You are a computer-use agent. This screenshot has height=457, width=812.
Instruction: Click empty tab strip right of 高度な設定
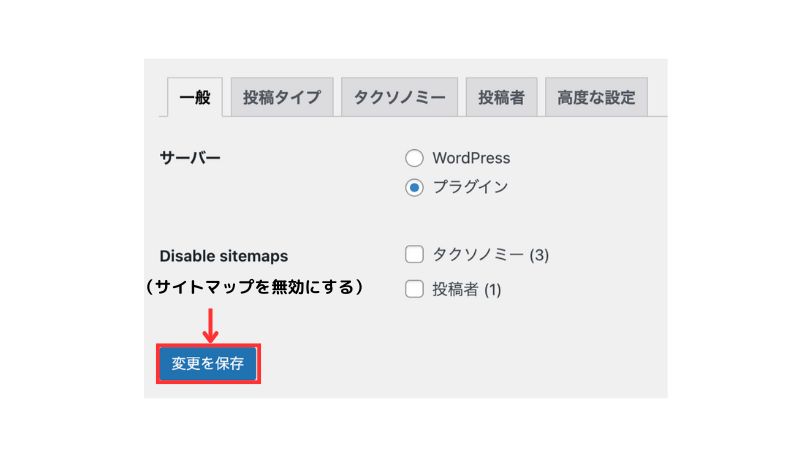[x=657, y=98]
